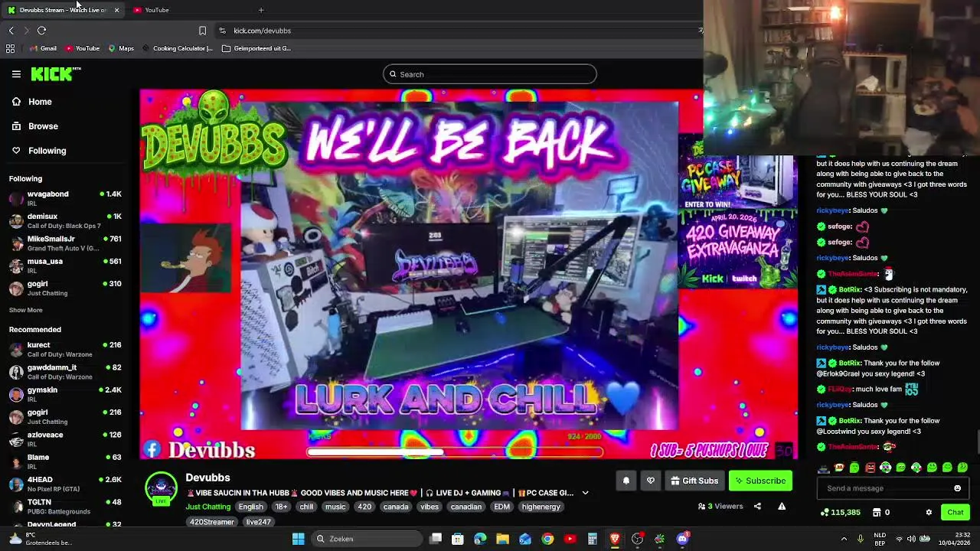Click the Gift Subs button
980x551 pixels.
[694, 481]
